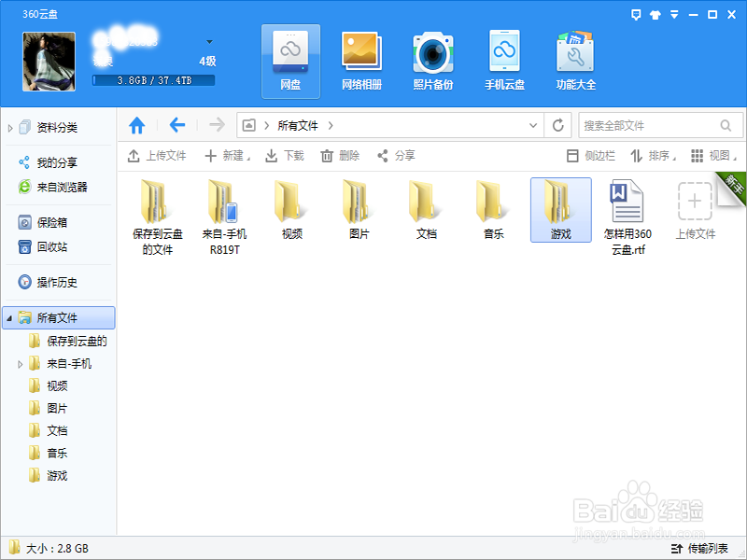747x560 pixels.
Task: Click the 分享 share toolbar button
Action: [x=396, y=156]
